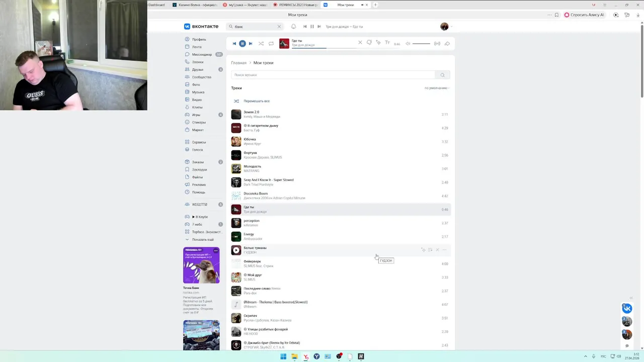This screenshot has height=362, width=644.
Task: Click the Поиск музыки search field
Action: click(333, 75)
